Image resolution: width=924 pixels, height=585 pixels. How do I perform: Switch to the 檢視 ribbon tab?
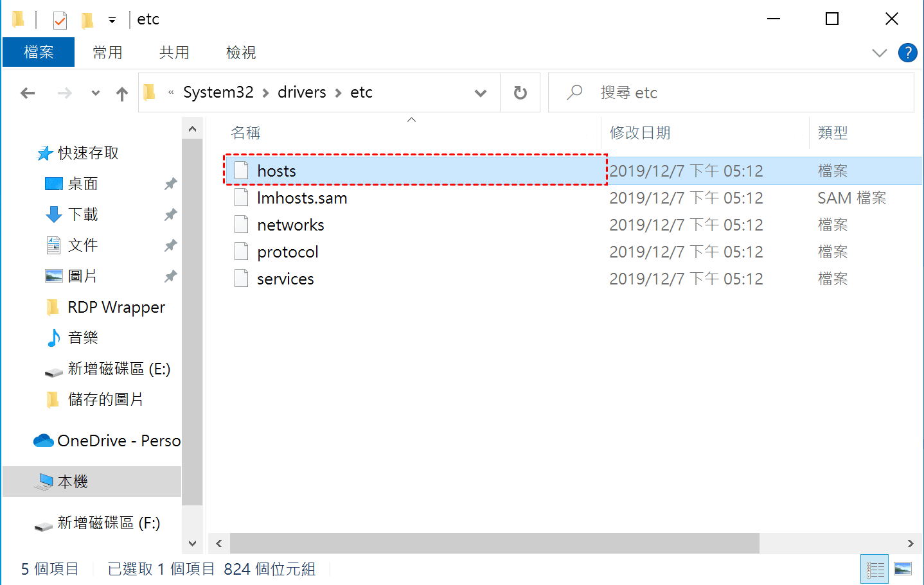click(241, 52)
